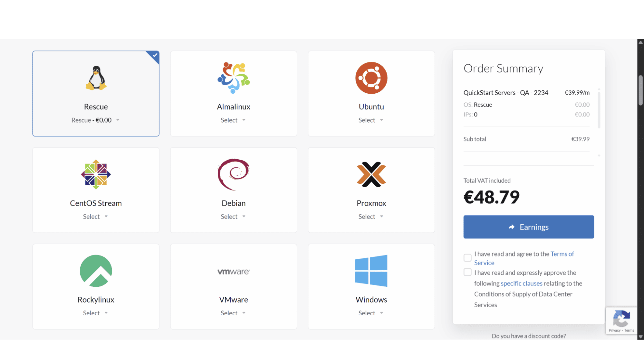Open the specific clauses link
The image size is (644, 362).
[x=522, y=283]
